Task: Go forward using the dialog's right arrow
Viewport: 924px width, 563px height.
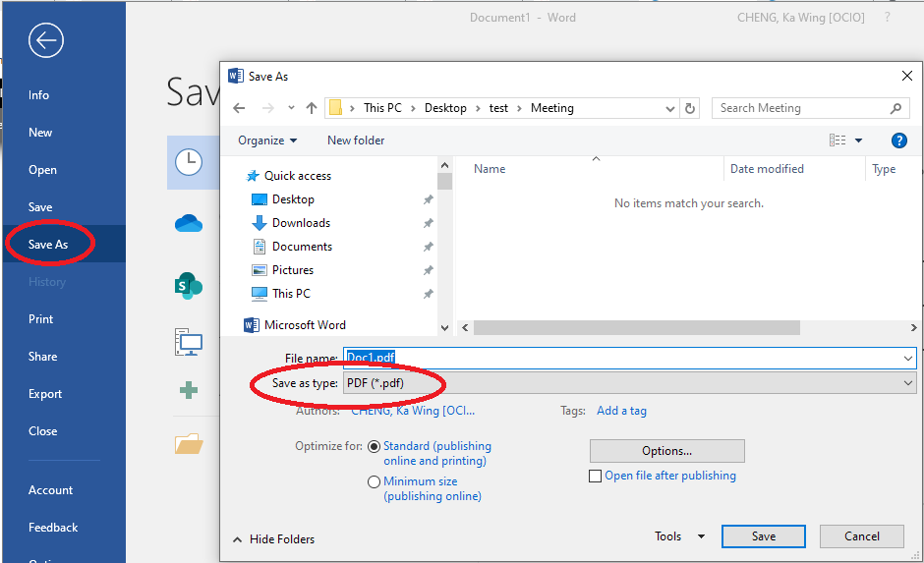Action: 268,108
